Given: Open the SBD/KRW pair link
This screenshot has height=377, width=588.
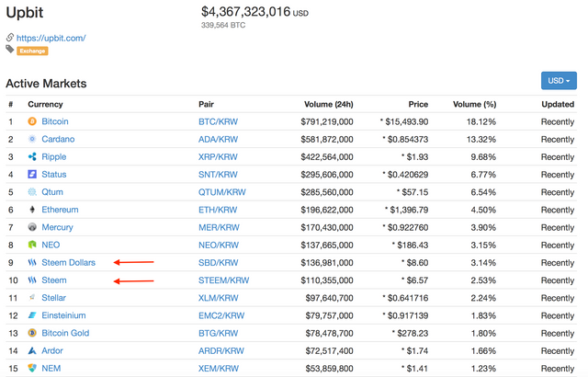Looking at the screenshot, I should [x=219, y=263].
